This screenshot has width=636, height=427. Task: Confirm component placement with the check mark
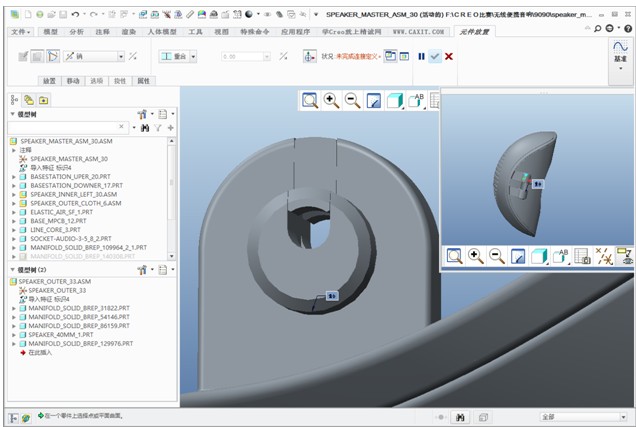pyautogui.click(x=435, y=56)
